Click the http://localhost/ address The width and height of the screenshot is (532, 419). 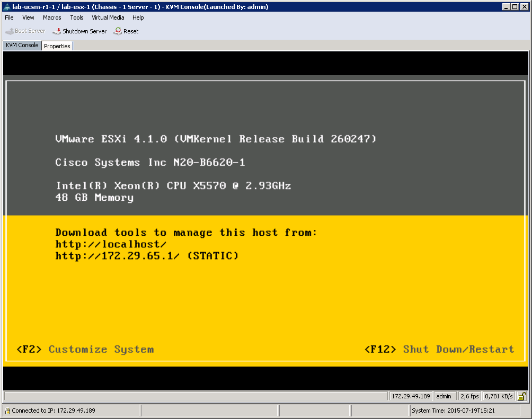pos(111,244)
